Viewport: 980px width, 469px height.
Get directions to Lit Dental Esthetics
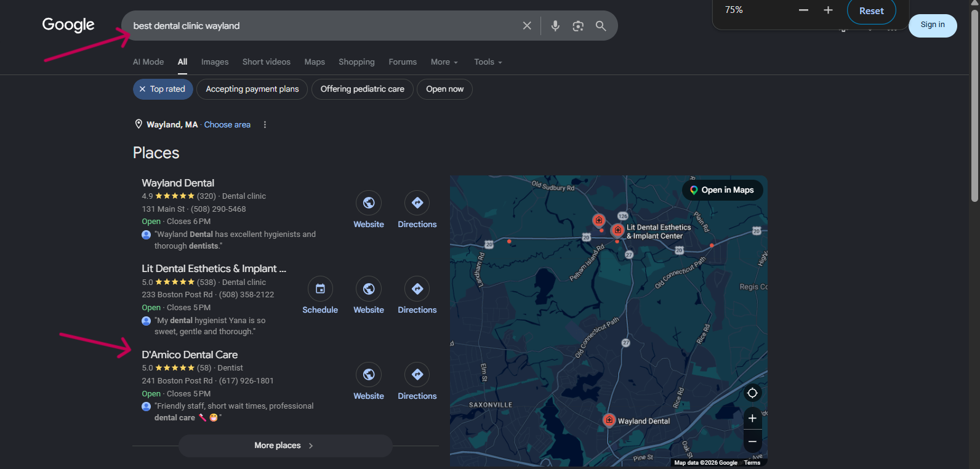coord(417,289)
